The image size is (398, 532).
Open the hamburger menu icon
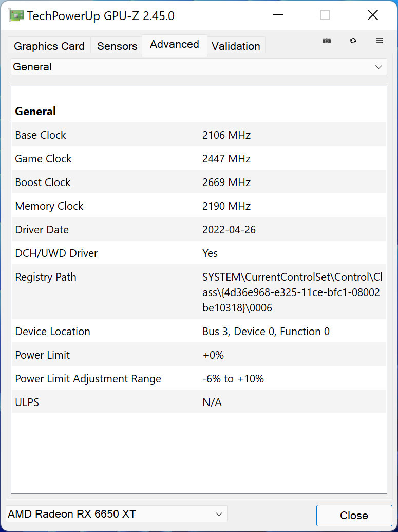pyautogui.click(x=380, y=41)
